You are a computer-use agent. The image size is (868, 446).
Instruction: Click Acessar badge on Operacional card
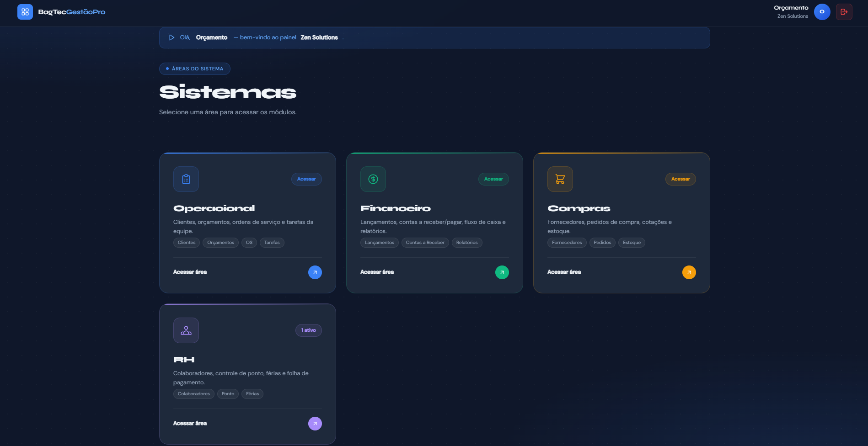(306, 179)
